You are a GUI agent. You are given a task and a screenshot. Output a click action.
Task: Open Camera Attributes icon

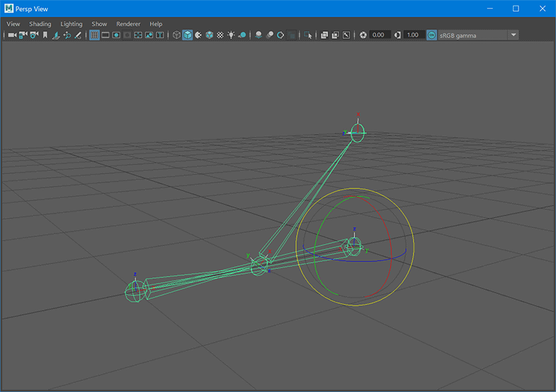click(34, 35)
